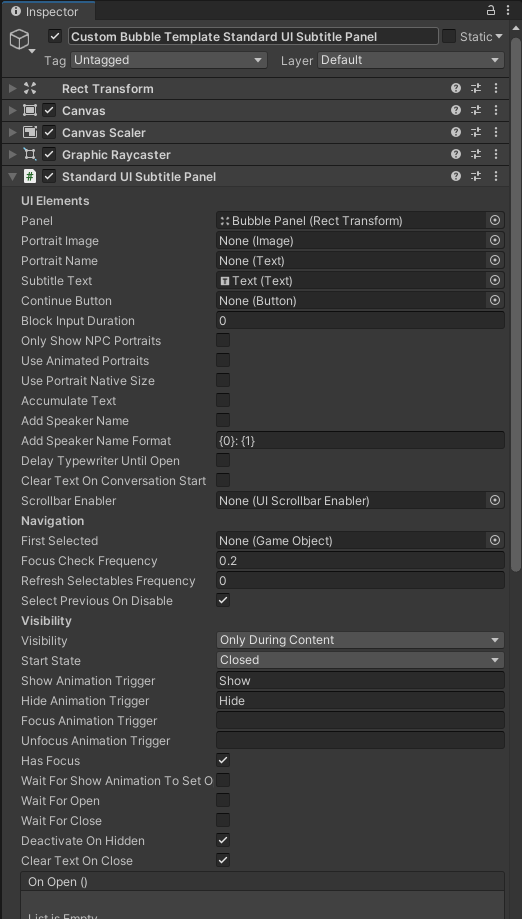
Task: Open Canvas Scaler three-dot options menu
Action: pos(496,132)
